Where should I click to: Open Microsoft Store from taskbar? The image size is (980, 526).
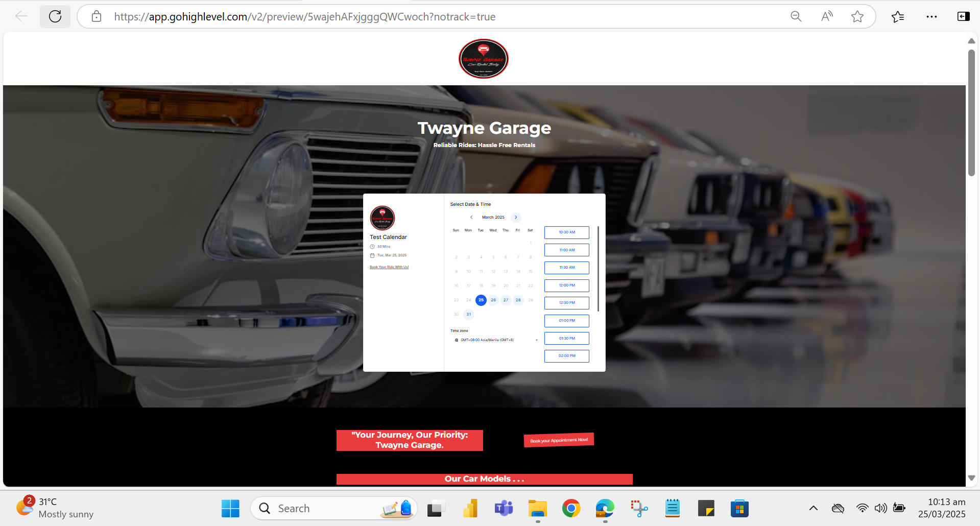(x=739, y=508)
